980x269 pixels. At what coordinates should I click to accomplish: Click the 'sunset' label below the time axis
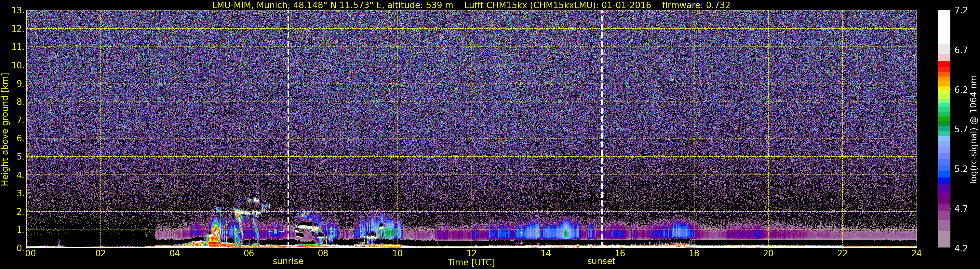tap(601, 262)
